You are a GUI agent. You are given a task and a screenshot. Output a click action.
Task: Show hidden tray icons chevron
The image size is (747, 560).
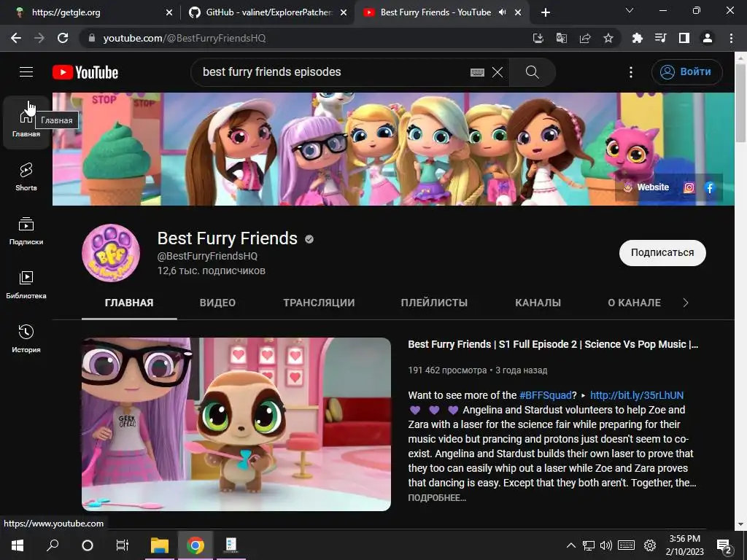[x=570, y=545]
